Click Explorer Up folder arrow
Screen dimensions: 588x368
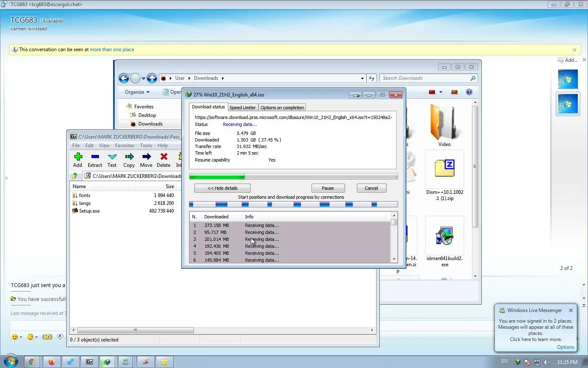(x=152, y=78)
